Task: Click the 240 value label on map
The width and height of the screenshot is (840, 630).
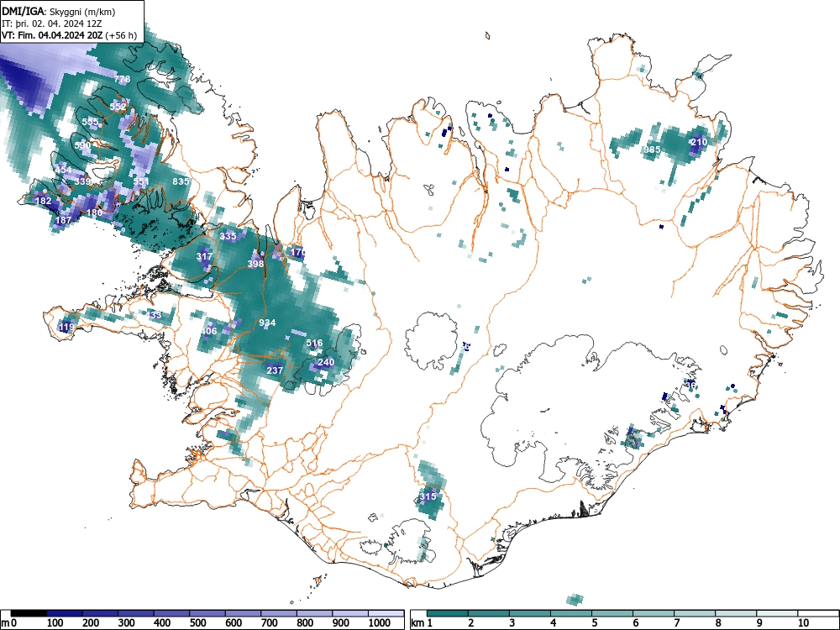Action: point(326,362)
